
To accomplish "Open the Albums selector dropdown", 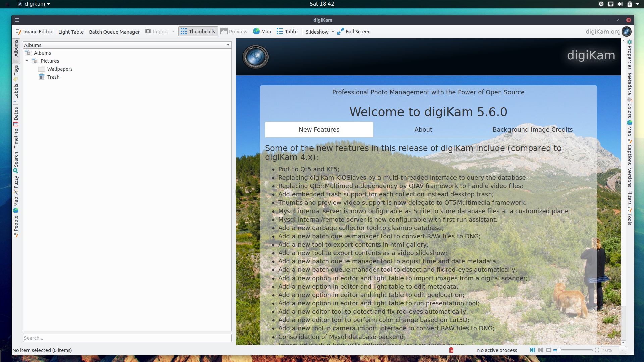I will (228, 45).
